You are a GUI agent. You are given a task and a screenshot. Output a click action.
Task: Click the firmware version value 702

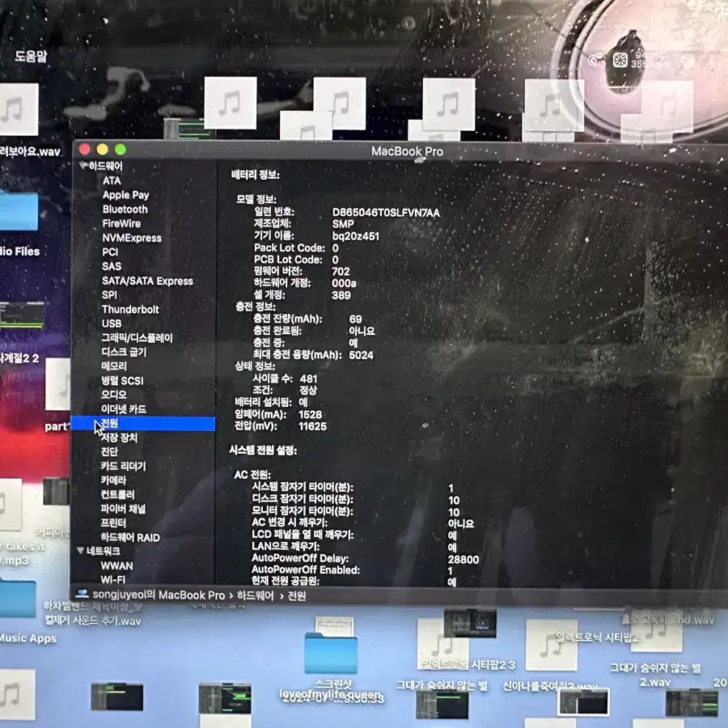pyautogui.click(x=341, y=271)
